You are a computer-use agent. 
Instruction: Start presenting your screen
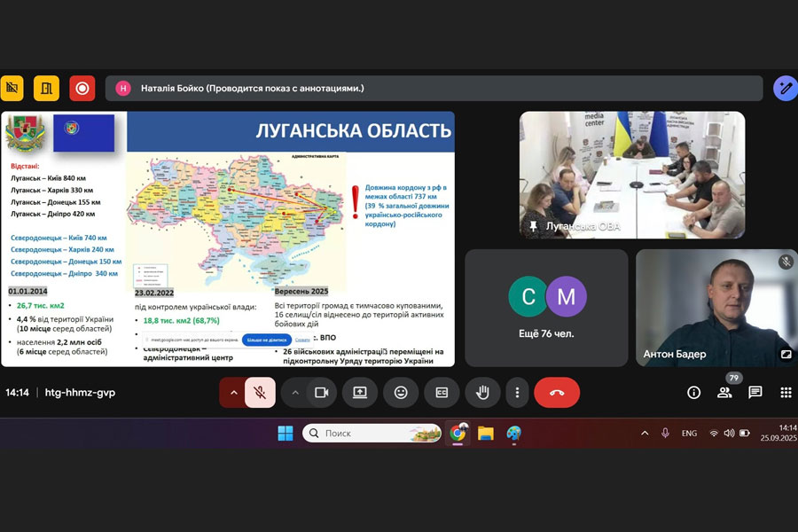360,393
